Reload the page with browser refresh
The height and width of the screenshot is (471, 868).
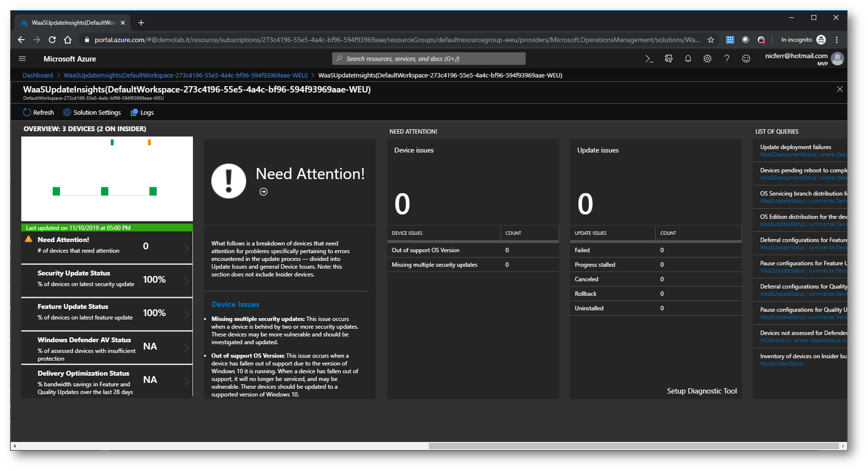[52, 40]
